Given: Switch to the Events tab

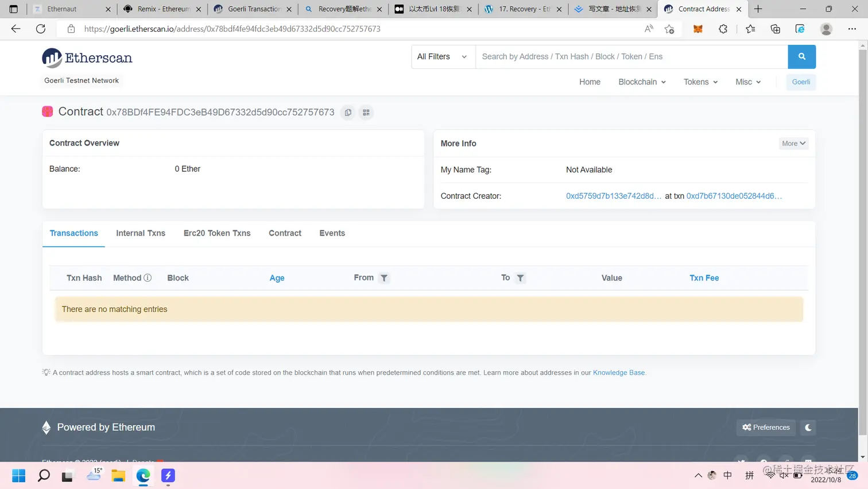Looking at the screenshot, I should (332, 233).
